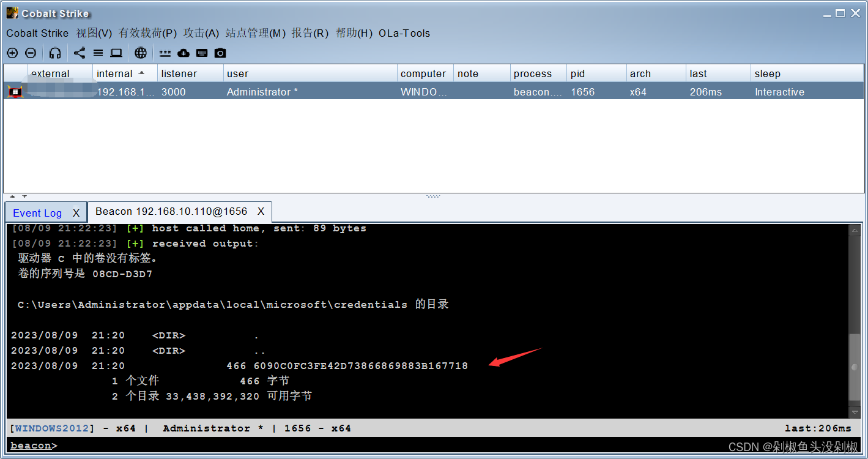
Task: Open the 帮助(H) menu
Action: (354, 33)
